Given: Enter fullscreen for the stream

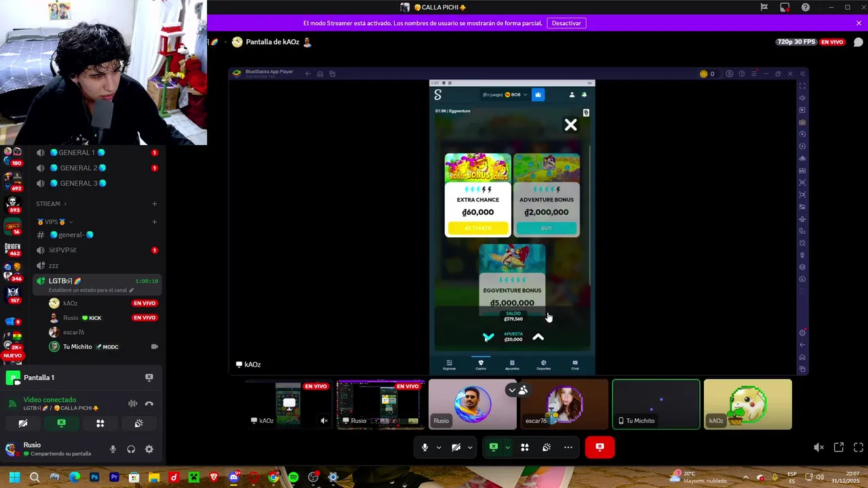Looking at the screenshot, I should point(859,447).
